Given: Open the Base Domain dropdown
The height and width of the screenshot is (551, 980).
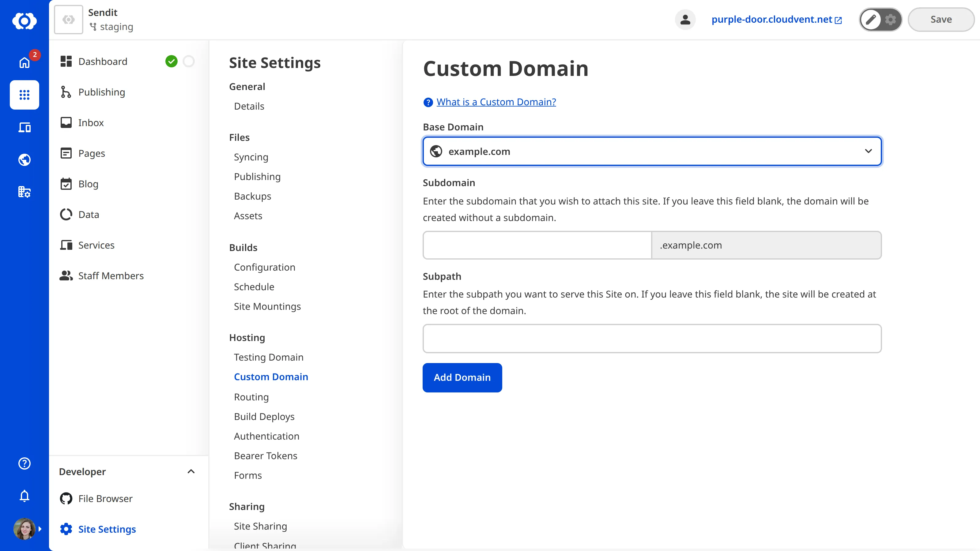Looking at the screenshot, I should click(652, 151).
